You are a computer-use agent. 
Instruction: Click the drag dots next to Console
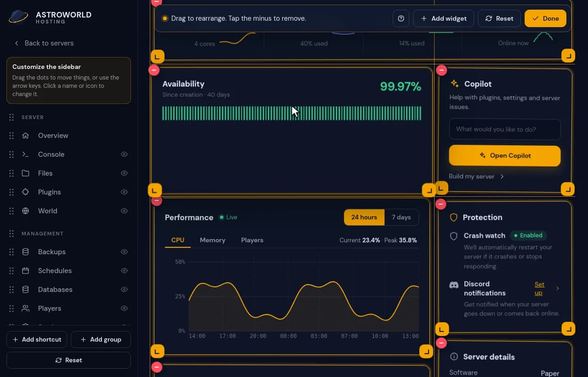tap(11, 154)
